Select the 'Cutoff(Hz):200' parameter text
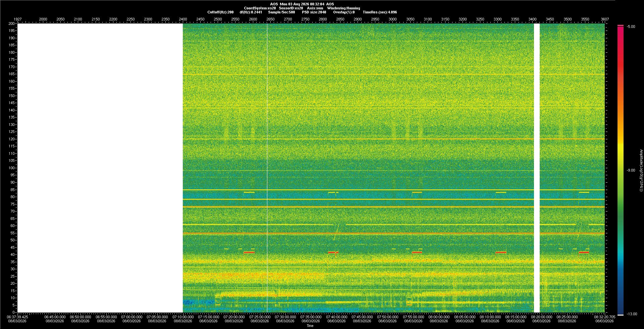This screenshot has height=329, width=644. click(x=220, y=12)
